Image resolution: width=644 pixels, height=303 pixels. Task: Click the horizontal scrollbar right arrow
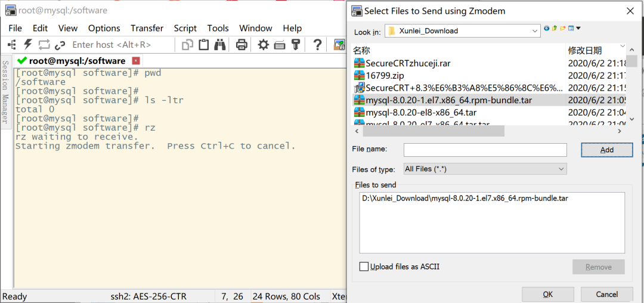click(620, 131)
